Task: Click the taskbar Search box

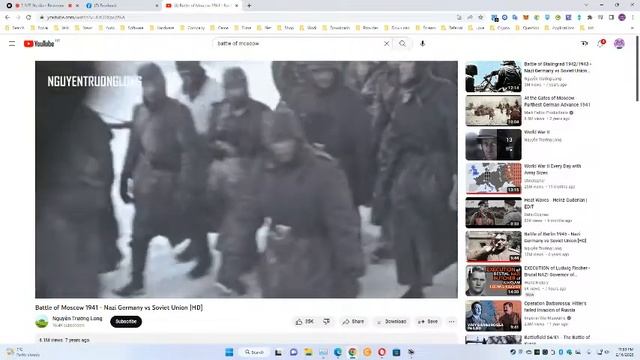Action: pyautogui.click(x=254, y=352)
